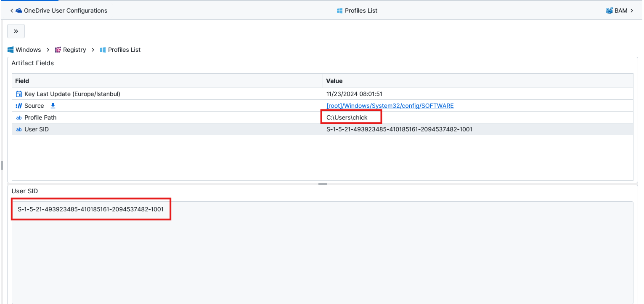Select the Profile Path value C:\Users\chick
Image resolution: width=644 pixels, height=304 pixels.
(x=347, y=117)
